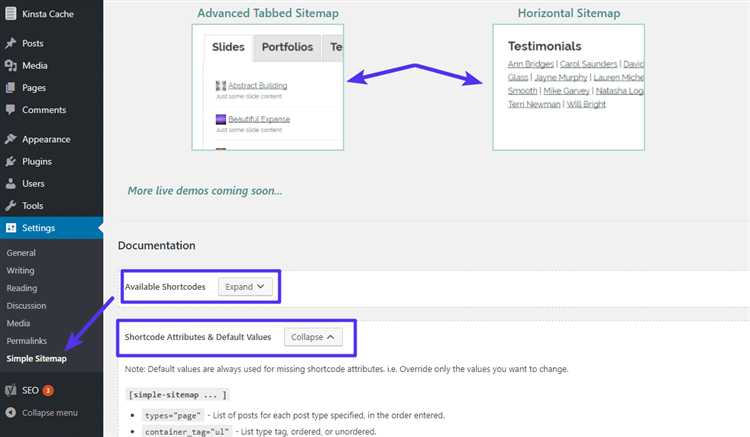Click the Yoast SEO icon
The image size is (750, 437).
tap(11, 391)
